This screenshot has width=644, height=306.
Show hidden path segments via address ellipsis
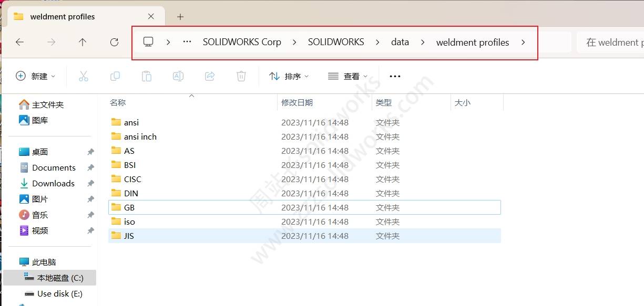pos(187,42)
